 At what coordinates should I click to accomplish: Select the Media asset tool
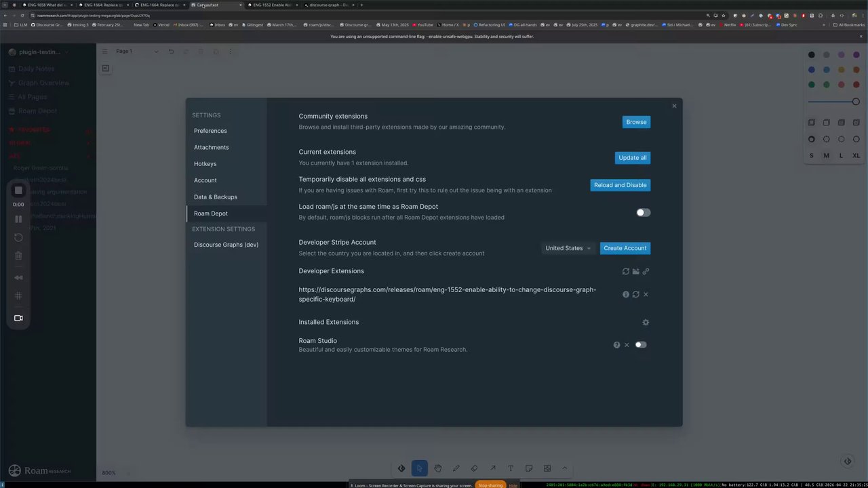tap(547, 468)
